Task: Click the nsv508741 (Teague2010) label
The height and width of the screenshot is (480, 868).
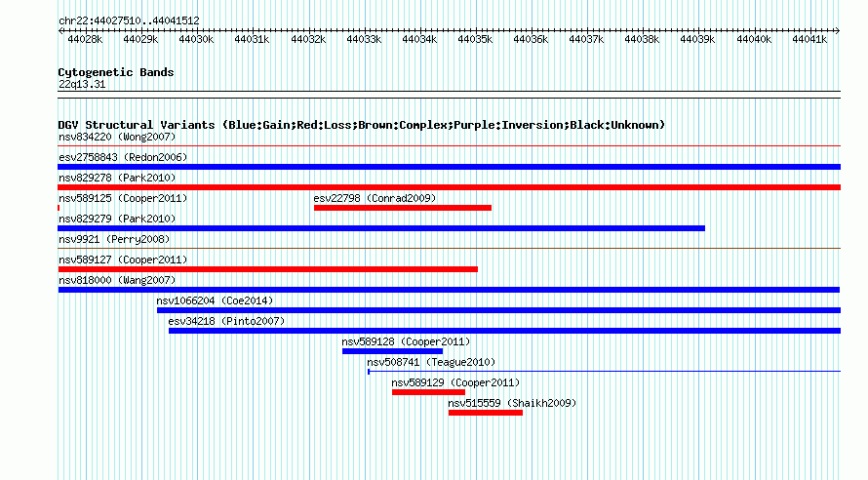Action: click(431, 362)
